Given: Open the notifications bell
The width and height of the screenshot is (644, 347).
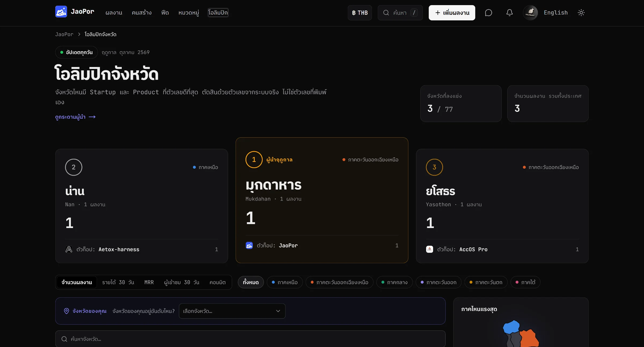Looking at the screenshot, I should pos(510,13).
